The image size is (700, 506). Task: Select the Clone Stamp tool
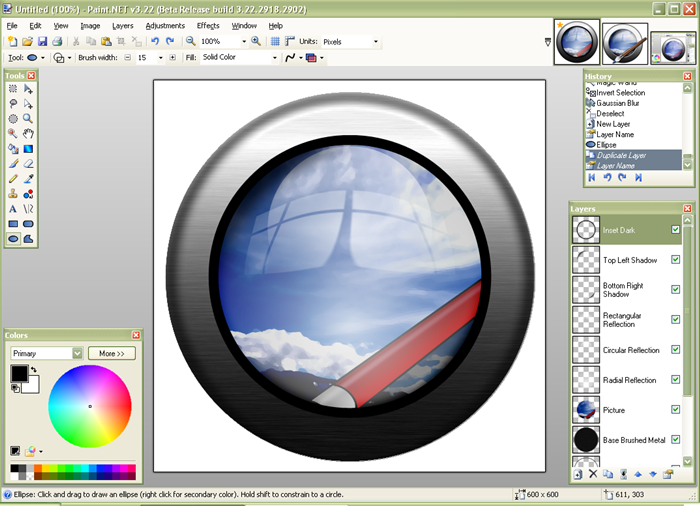tap(13, 194)
